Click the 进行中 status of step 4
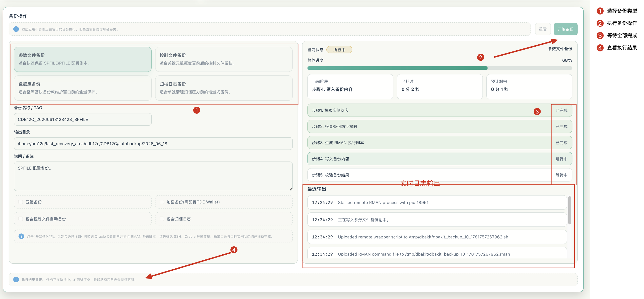 (561, 159)
